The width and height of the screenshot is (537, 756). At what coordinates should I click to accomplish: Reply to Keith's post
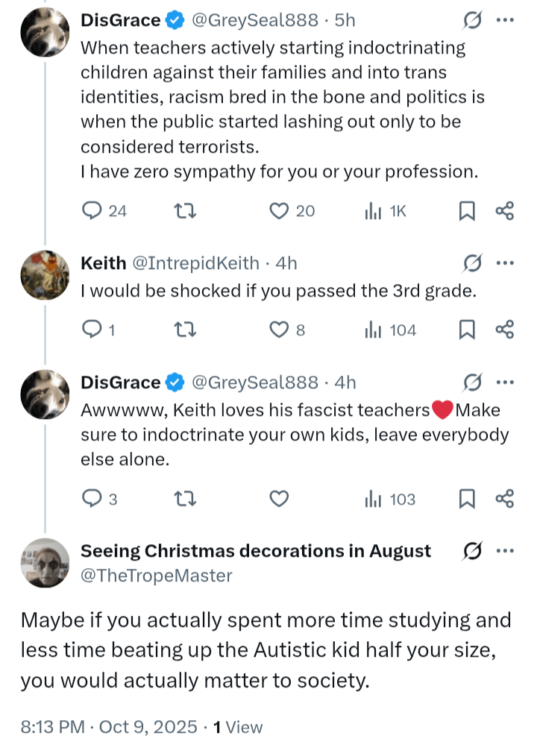point(91,330)
